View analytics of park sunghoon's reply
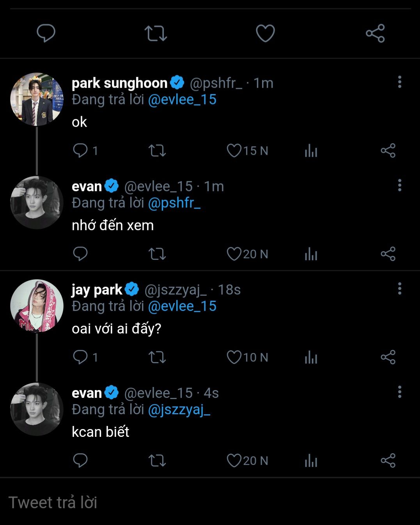This screenshot has width=420, height=525. (x=311, y=151)
